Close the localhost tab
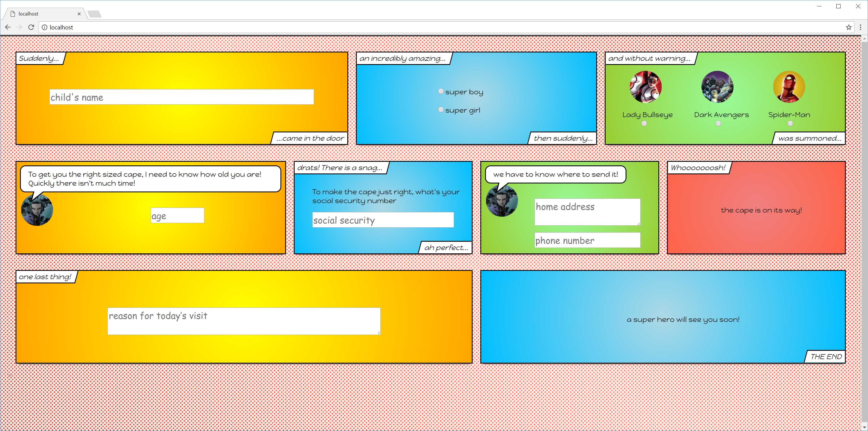868x431 pixels. (79, 14)
